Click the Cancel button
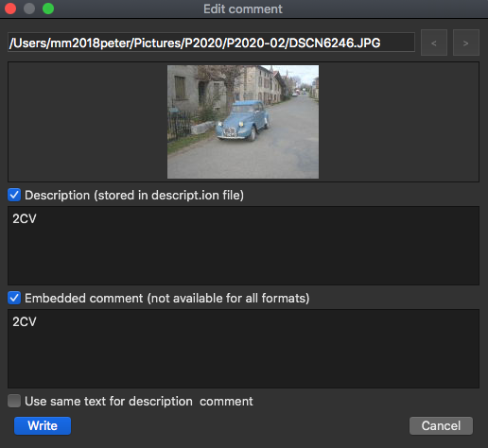 tap(441, 425)
